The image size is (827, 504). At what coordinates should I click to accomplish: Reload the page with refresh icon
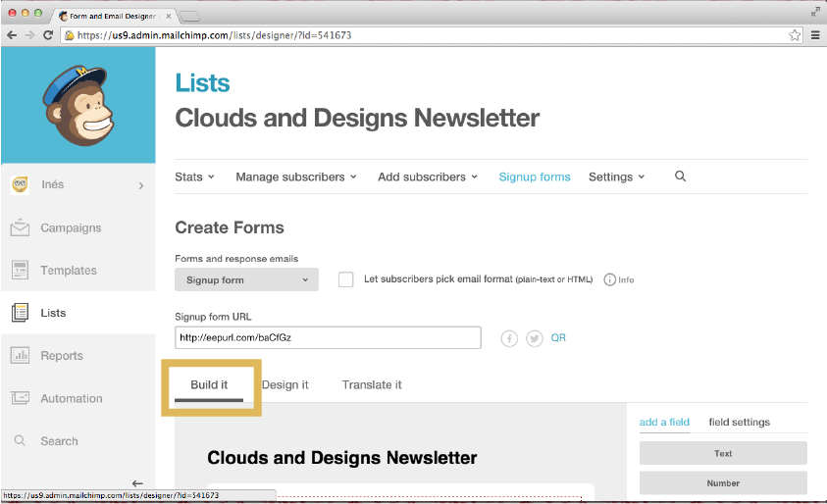(x=48, y=35)
